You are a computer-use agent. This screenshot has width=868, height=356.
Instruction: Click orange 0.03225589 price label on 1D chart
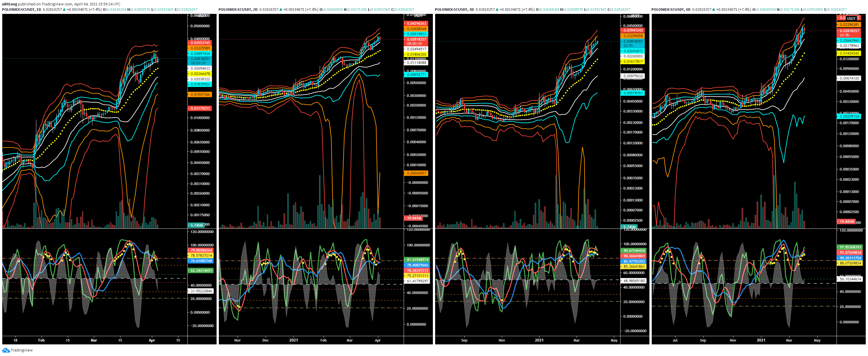(200, 48)
